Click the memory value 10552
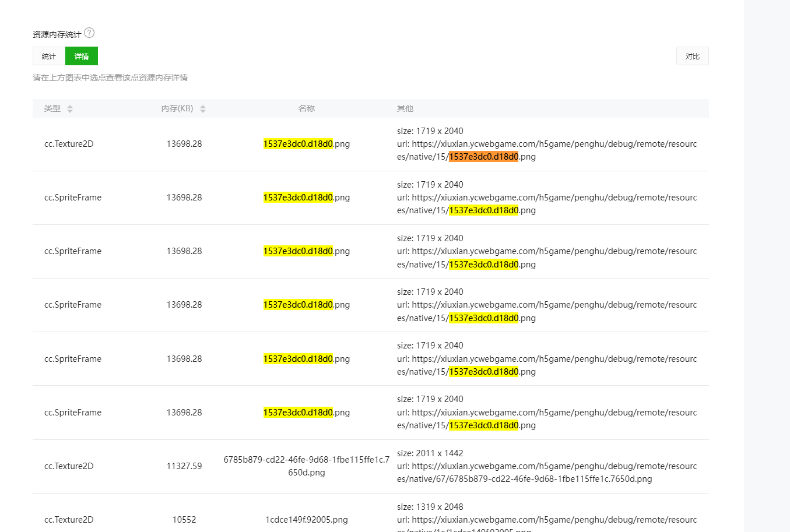Image resolution: width=790 pixels, height=532 pixels. pos(184,519)
